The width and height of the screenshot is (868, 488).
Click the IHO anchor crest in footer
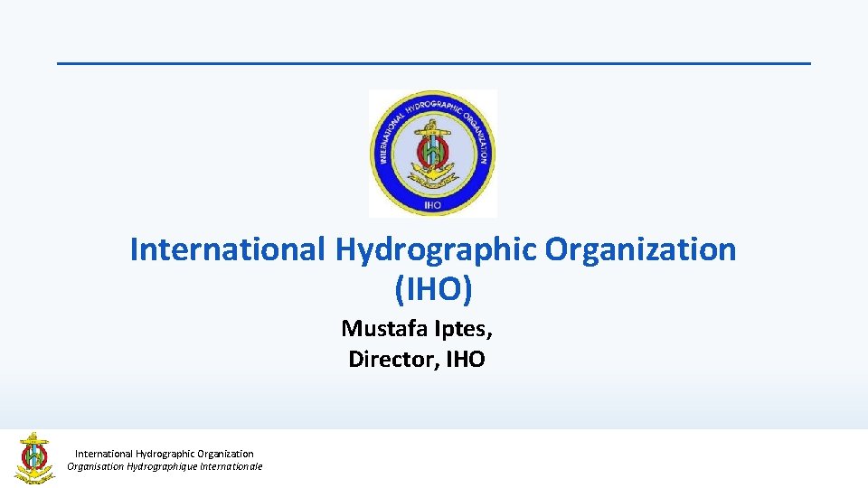tap(34, 458)
